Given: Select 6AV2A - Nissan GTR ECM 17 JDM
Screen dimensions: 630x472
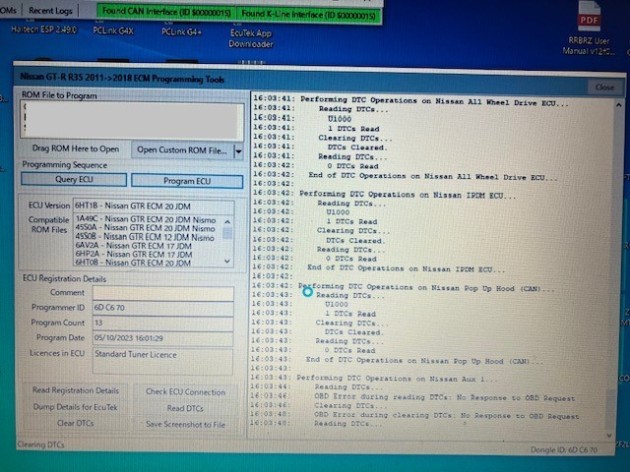Looking at the screenshot, I should coord(134,245).
